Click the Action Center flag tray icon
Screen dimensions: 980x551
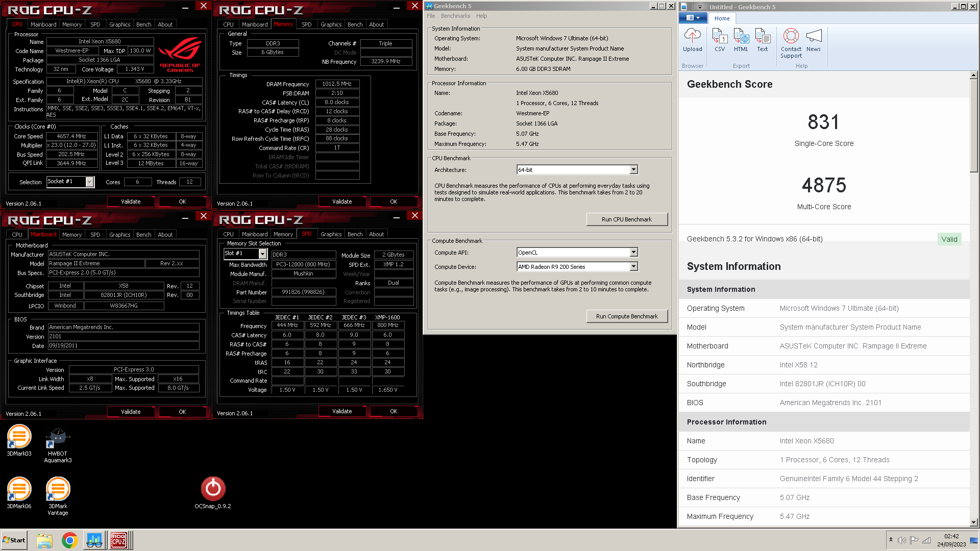(x=914, y=540)
